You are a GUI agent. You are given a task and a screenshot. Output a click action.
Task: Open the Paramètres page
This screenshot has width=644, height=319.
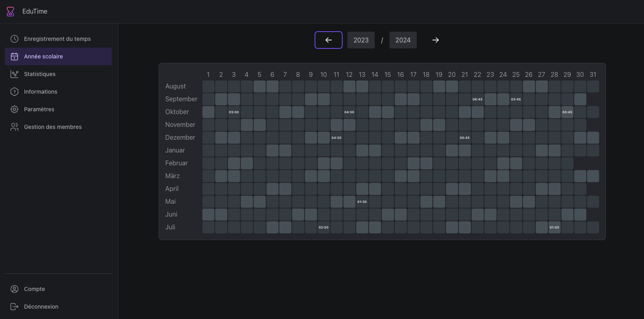pyautogui.click(x=58, y=109)
